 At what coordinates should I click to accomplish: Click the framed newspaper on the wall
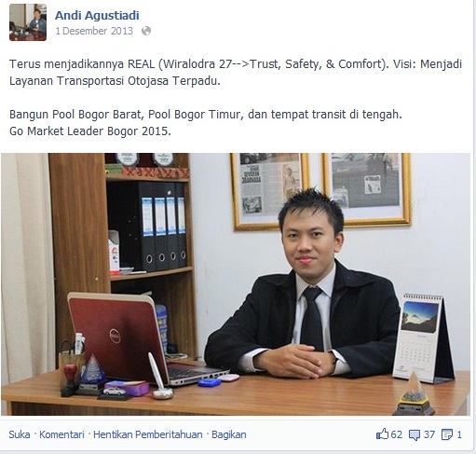coord(269,191)
